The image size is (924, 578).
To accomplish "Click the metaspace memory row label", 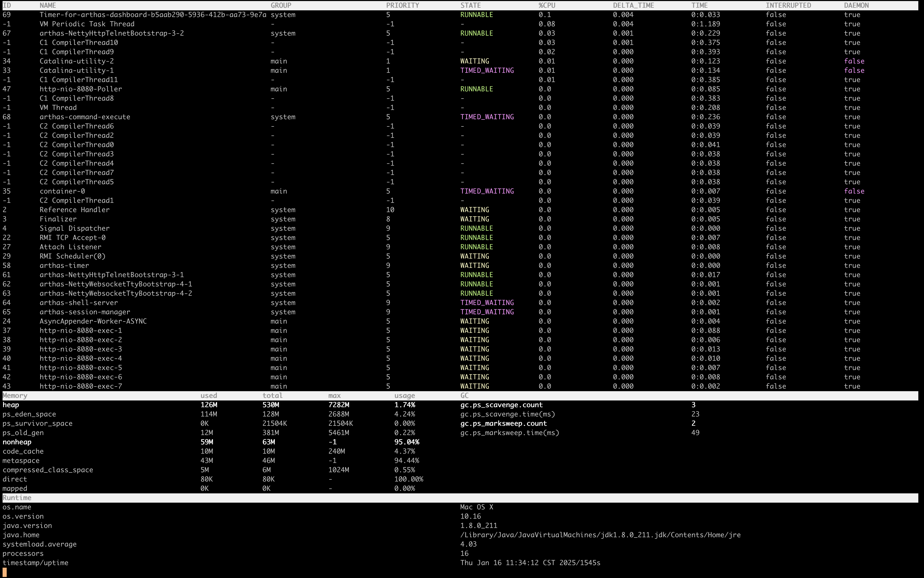I will 21,461.
